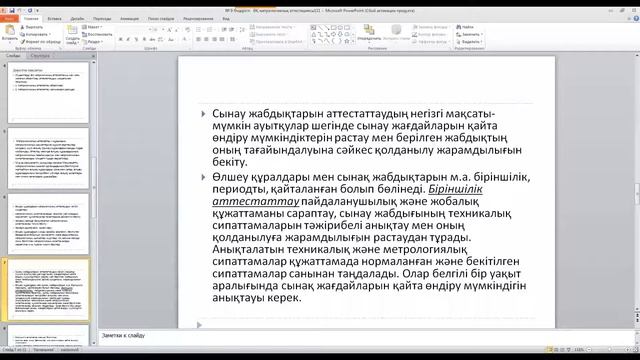Image resolution: width=640 pixels, height=360 pixels.
Task: Close the slides panel with X button
Action: point(93,56)
